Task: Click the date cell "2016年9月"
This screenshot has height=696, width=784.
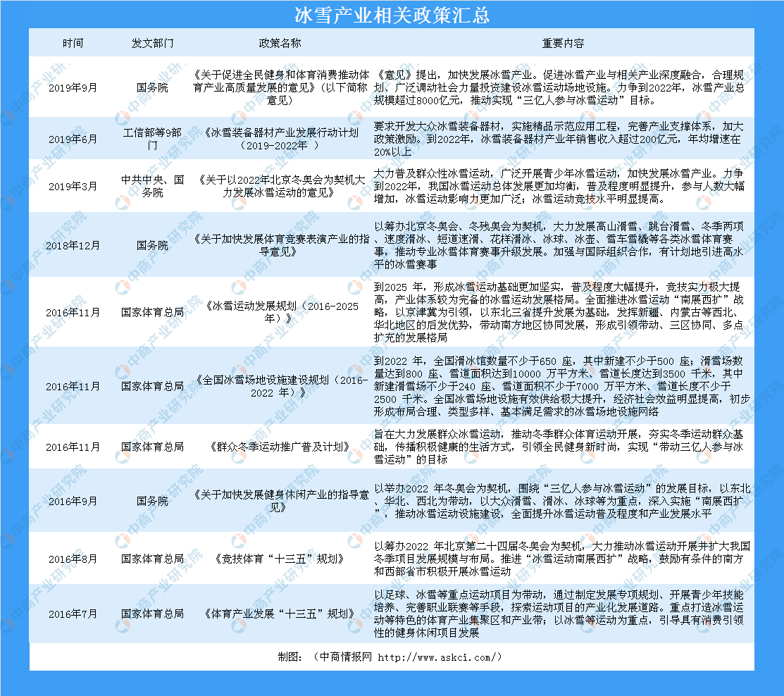Action: click(73, 501)
